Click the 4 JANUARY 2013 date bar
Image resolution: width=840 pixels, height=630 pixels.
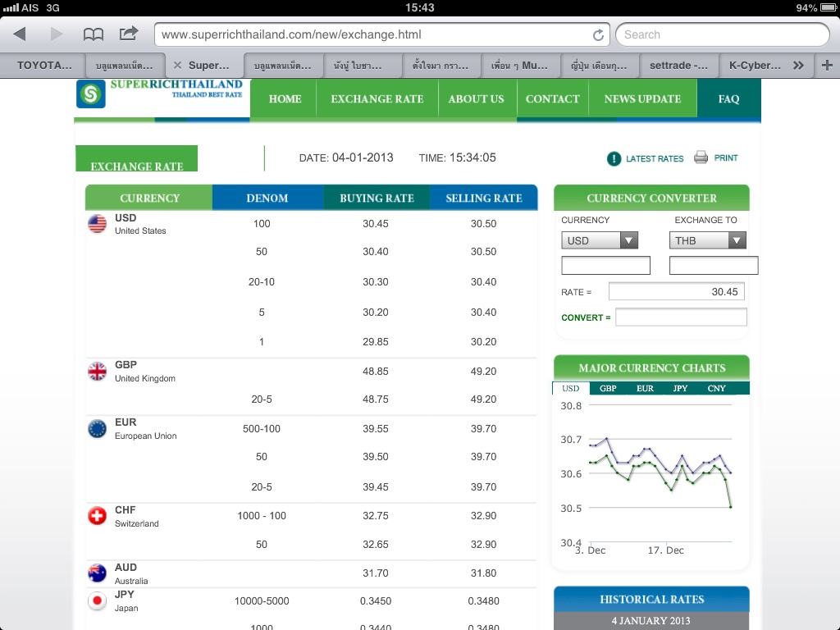click(651, 621)
